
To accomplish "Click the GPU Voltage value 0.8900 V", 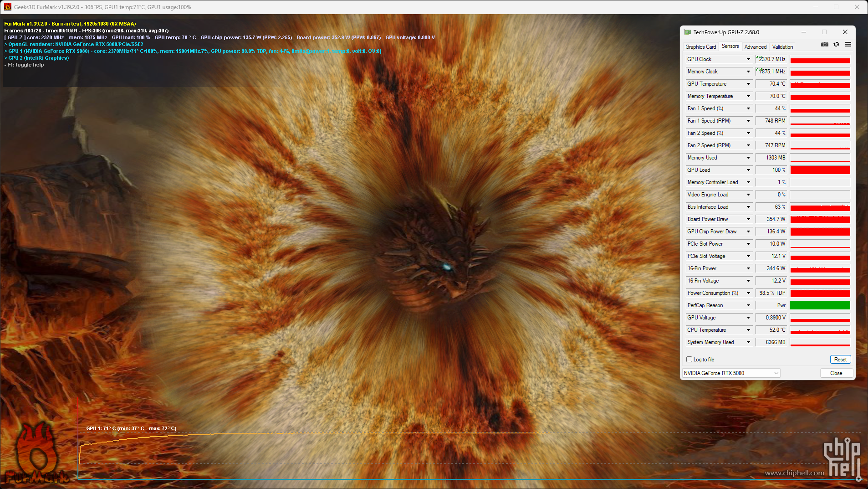I will (x=771, y=318).
